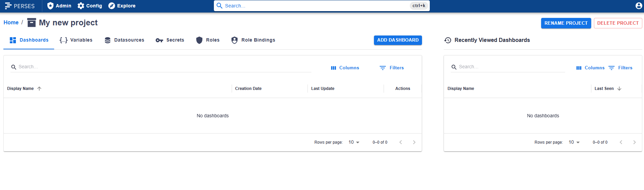Click the Actions column header
This screenshot has width=644, height=190.
[x=402, y=89]
